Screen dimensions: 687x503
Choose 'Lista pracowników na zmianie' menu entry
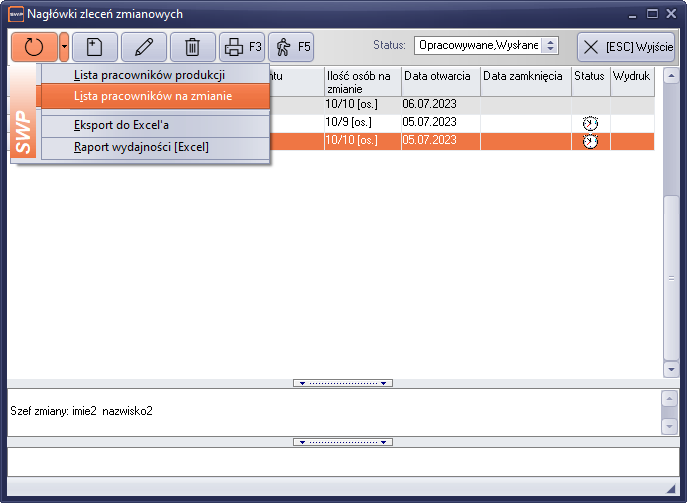pyautogui.click(x=153, y=96)
